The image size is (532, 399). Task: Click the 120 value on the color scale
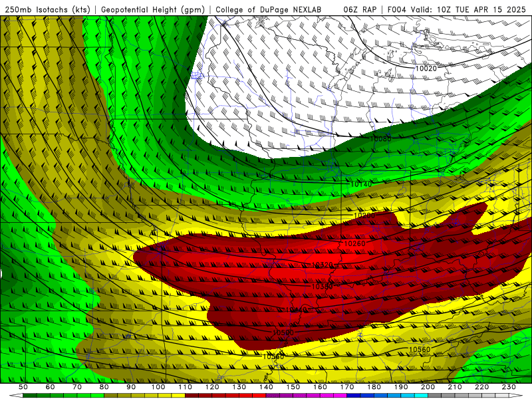(212, 387)
